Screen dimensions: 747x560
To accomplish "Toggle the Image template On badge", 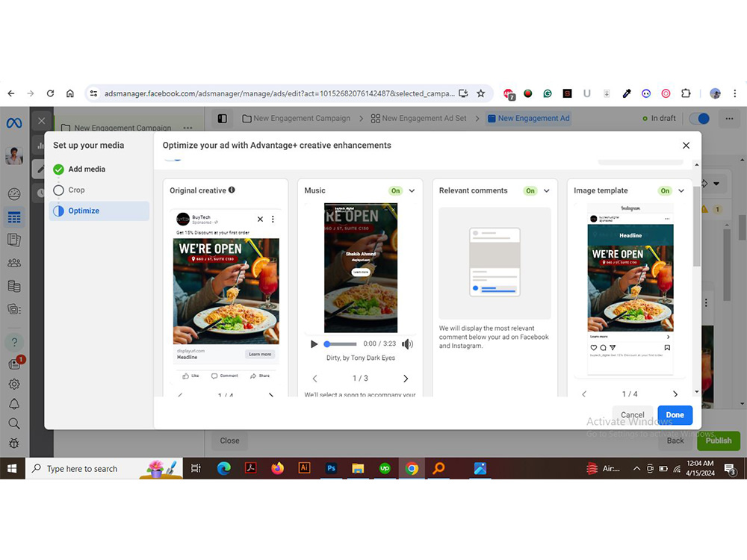I will point(665,190).
